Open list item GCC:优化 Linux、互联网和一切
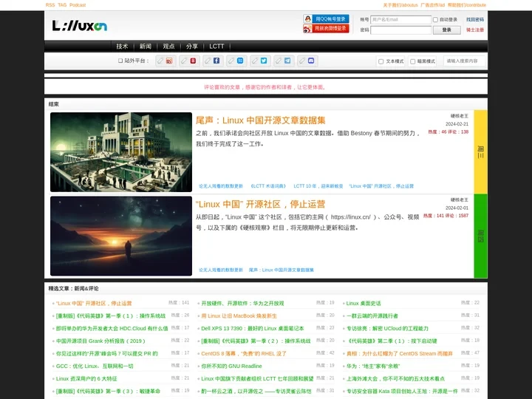The height and width of the screenshot is (399, 532). (x=95, y=366)
